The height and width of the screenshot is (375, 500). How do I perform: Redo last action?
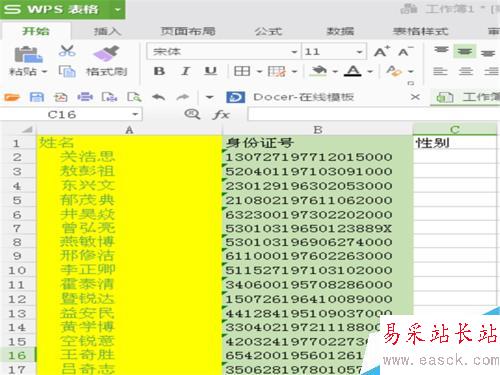(x=182, y=97)
